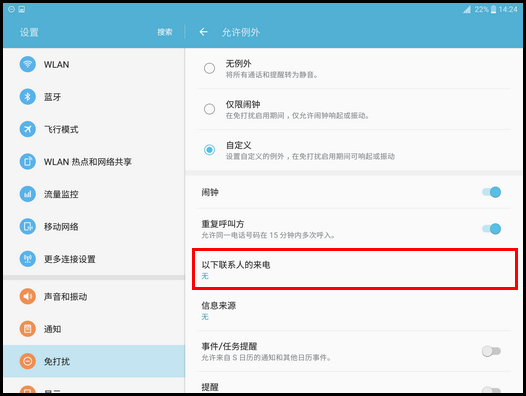Tap description 将所有通话和提醒转为静音
The height and width of the screenshot is (396, 526).
[x=272, y=75]
